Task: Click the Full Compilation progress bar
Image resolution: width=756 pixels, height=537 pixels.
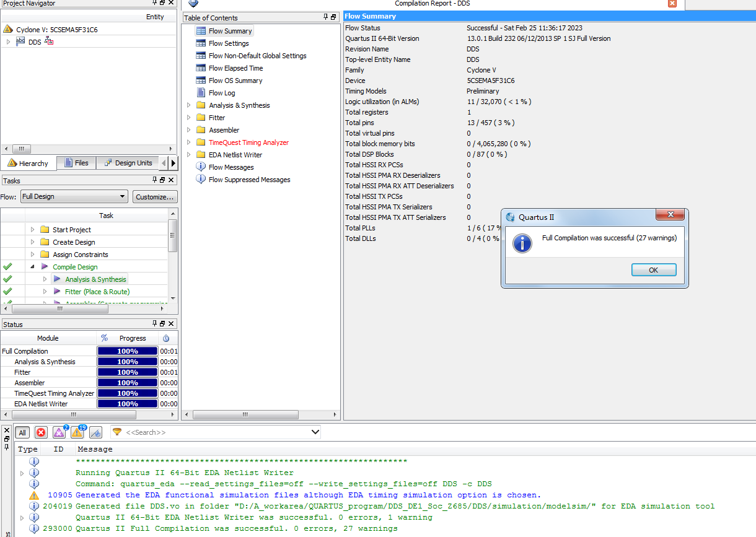Action: coord(128,351)
